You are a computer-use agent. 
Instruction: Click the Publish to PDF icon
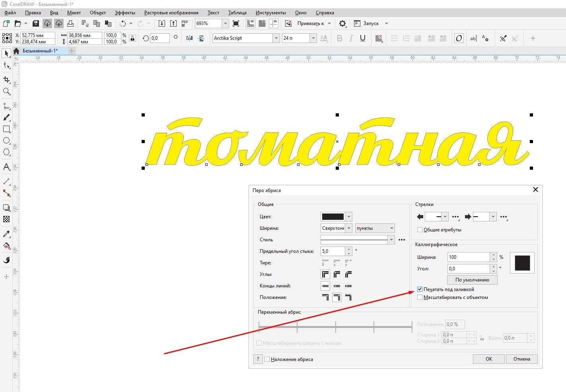[x=185, y=23]
